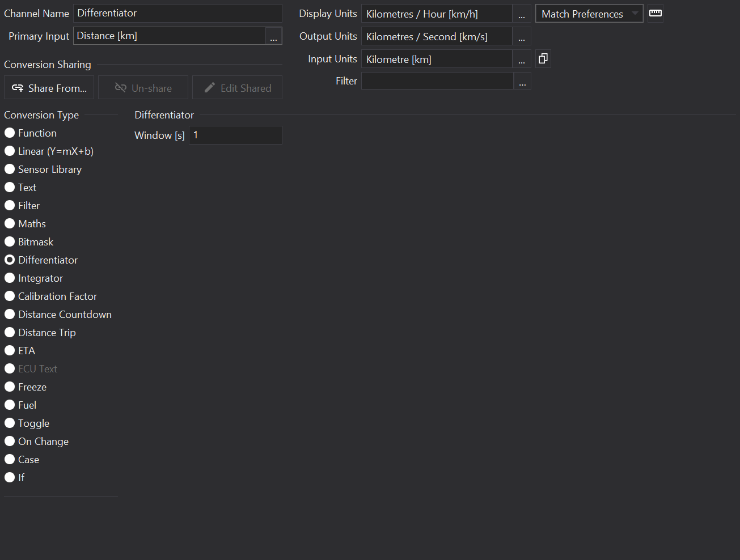Click the ruler icon beside Match Preferences
The image size is (740, 560).
click(656, 13)
